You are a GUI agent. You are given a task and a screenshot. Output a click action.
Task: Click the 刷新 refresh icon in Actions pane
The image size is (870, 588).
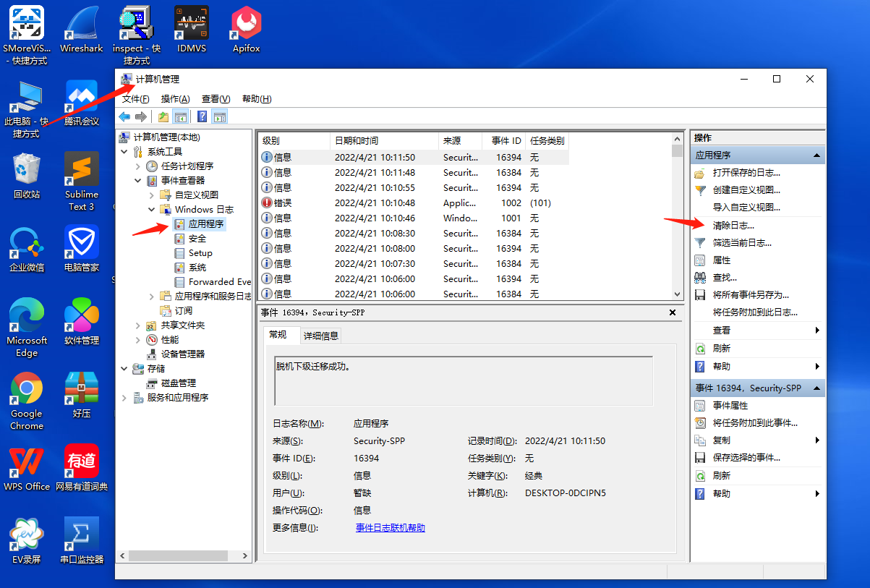pos(701,347)
